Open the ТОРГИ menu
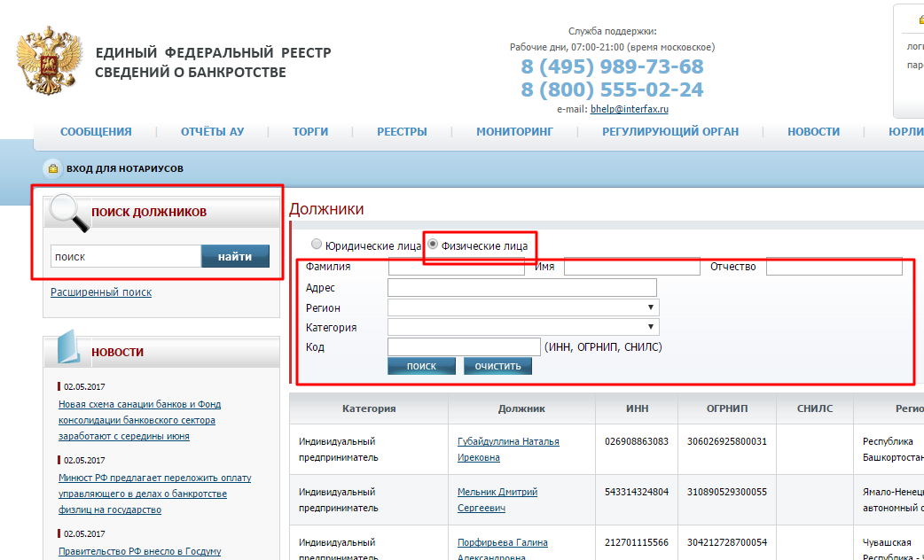Screen dimensions: 924x560 (310, 132)
